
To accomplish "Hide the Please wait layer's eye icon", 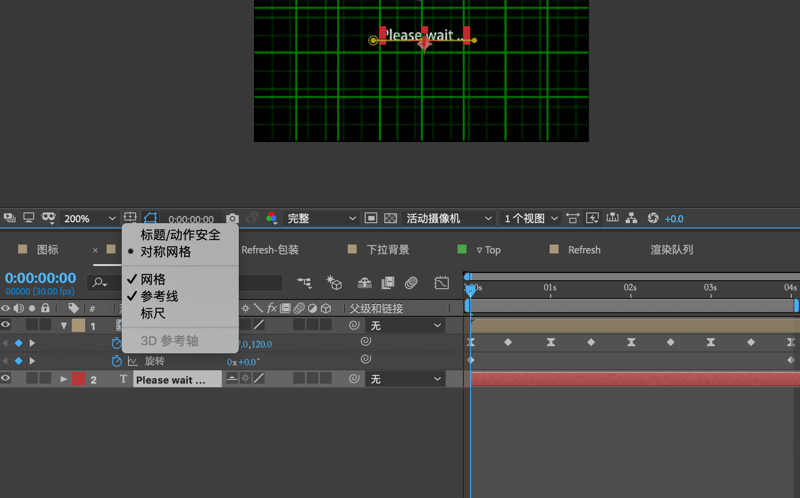I will [x=6, y=378].
